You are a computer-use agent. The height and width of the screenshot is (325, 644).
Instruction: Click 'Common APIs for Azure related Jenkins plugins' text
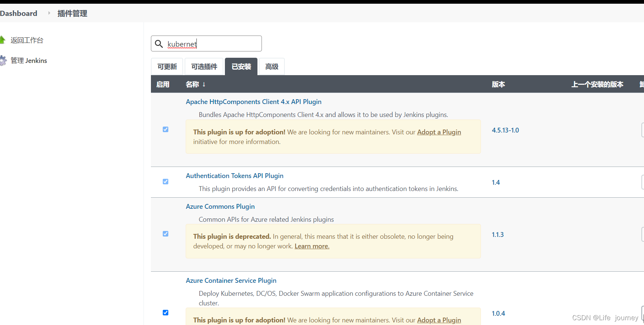[266, 220]
